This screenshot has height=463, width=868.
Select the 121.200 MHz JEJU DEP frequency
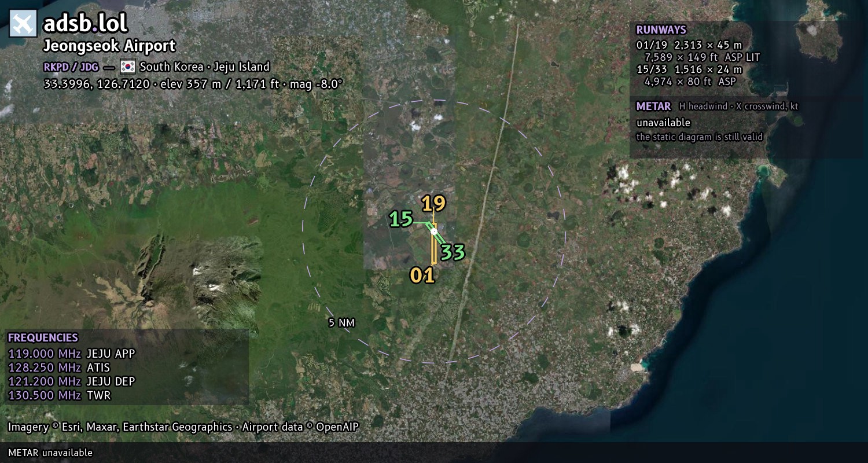coord(71,381)
